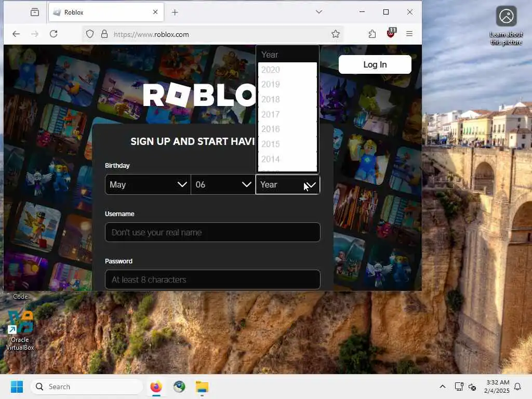Open the Firefox View icon beside tabs
The width and height of the screenshot is (532, 399).
[x=35, y=12]
